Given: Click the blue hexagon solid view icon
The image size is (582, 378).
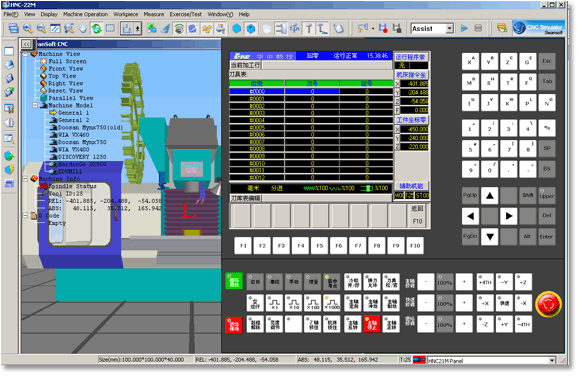Looking at the screenshot, I should (236, 29).
